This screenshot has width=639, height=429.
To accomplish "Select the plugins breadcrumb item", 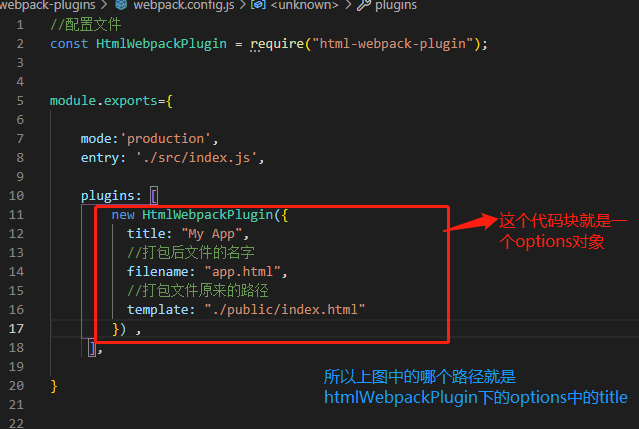I will coord(396,5).
